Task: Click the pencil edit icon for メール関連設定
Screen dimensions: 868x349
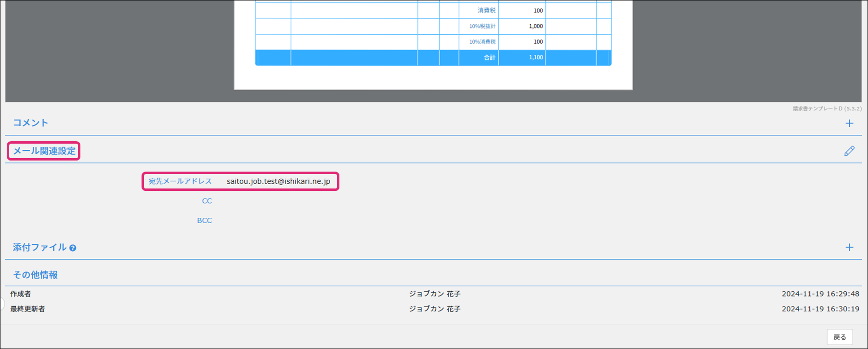Action: coord(849,151)
